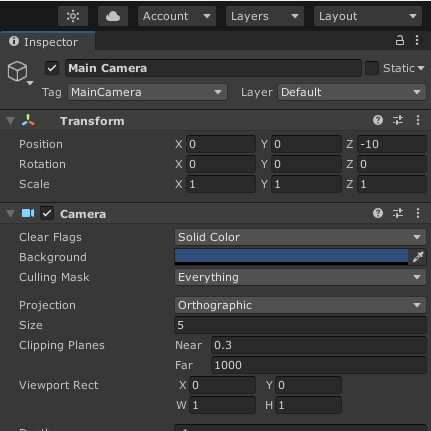Click the Viewport Rect label

pyautogui.click(x=59, y=385)
